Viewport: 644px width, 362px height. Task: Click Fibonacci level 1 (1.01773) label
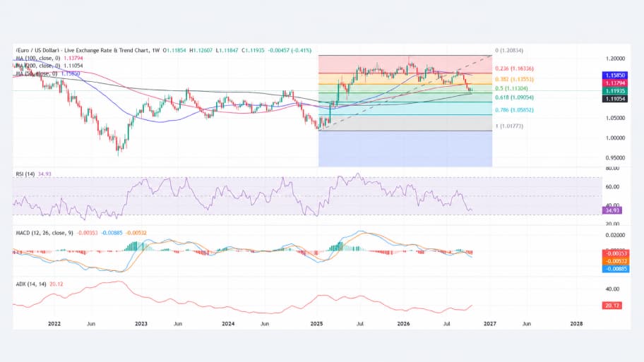(509, 126)
